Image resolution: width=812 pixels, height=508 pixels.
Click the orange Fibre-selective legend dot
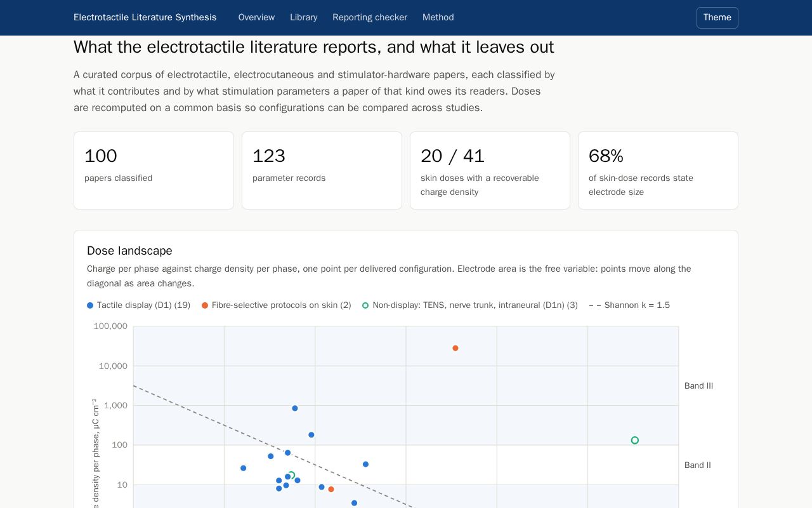pyautogui.click(x=205, y=305)
